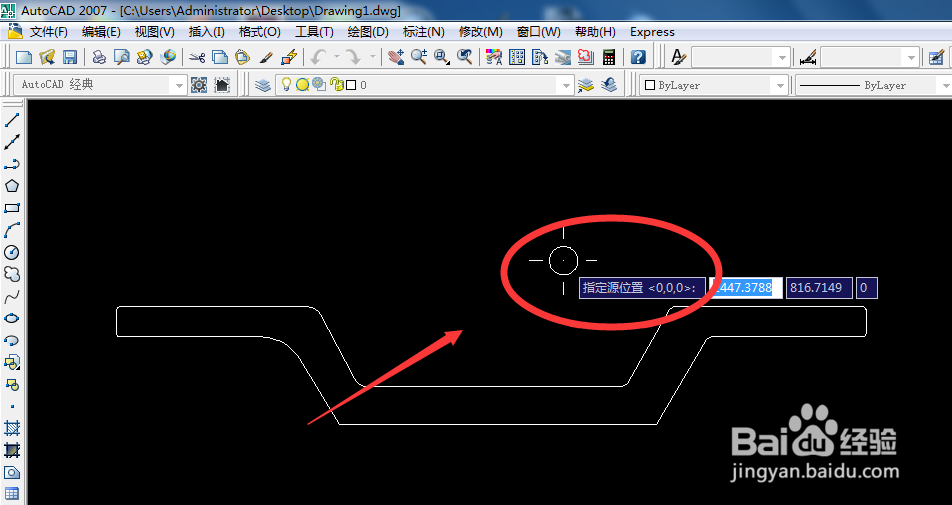Screen dimensions: 952x505
Task: Expand the layer list dropdown
Action: (566, 86)
